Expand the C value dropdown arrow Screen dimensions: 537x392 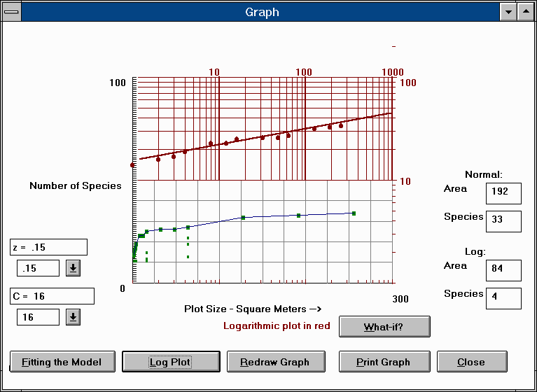point(74,317)
